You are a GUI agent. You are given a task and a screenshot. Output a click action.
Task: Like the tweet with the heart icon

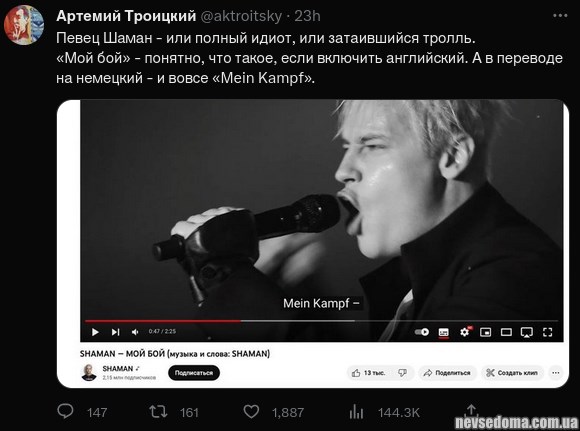[251, 411]
